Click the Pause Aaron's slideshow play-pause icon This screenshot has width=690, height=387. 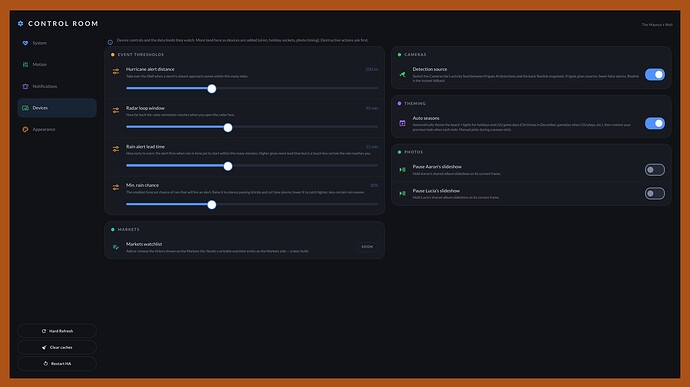[402, 170]
